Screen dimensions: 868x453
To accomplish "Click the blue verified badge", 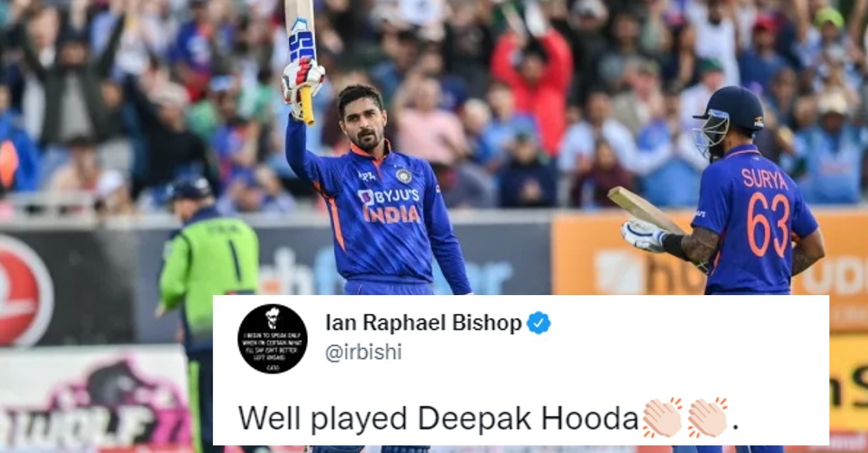I will (539, 323).
